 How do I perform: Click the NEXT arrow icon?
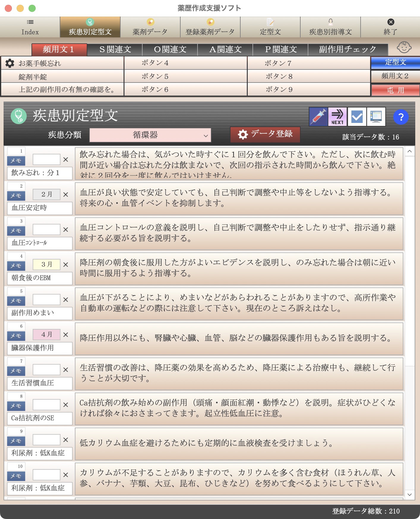pyautogui.click(x=337, y=117)
